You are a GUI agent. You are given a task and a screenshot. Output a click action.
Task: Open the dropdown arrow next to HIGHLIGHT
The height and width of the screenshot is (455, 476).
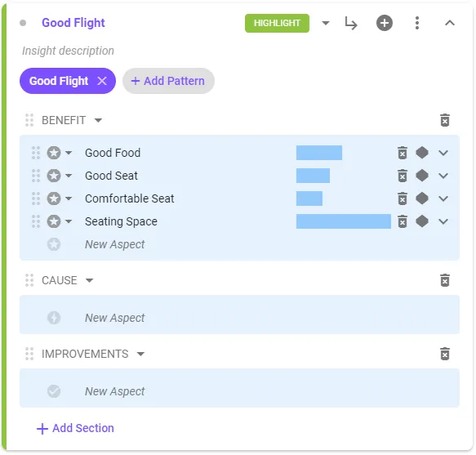(326, 23)
